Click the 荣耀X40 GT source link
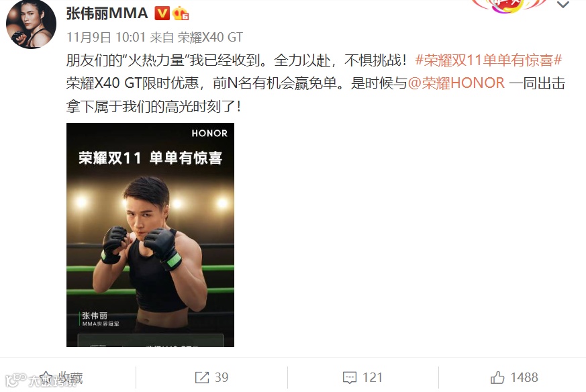The image size is (586, 392). 210,37
